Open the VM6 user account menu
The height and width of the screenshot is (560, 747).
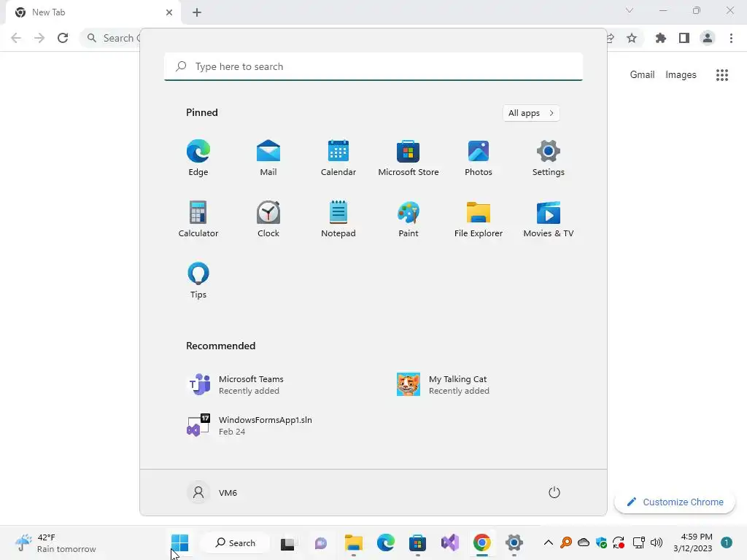[212, 492]
